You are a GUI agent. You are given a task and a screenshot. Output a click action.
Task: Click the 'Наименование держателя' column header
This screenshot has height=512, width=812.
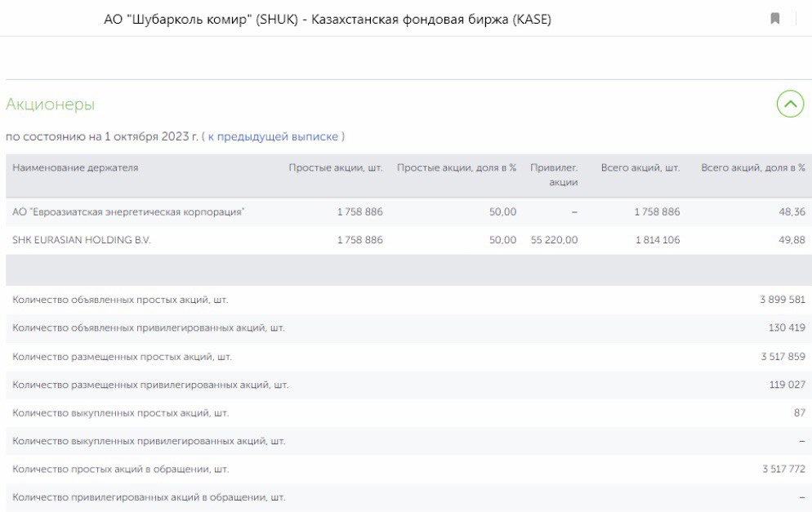(x=75, y=167)
